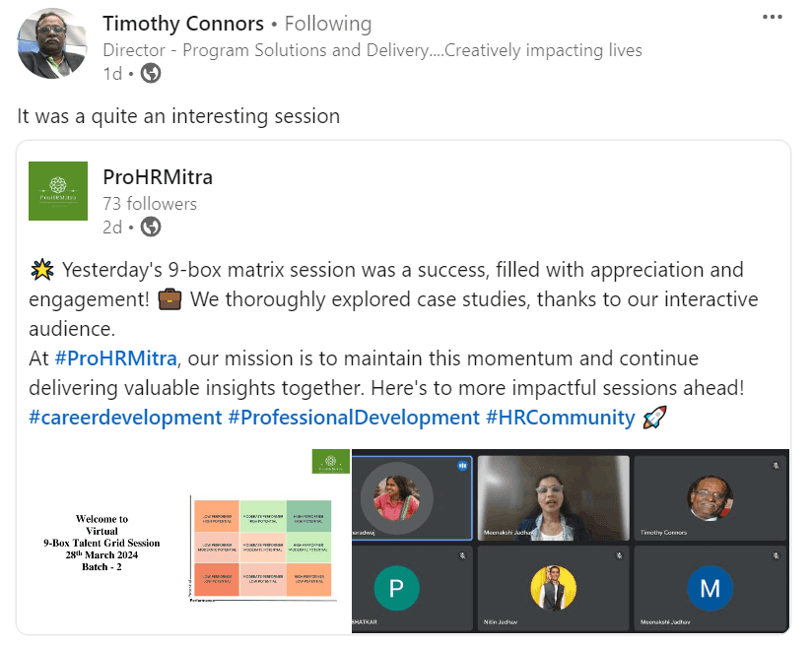Select Nitin Jadhav's participant photo
The image size is (812, 649).
tap(552, 587)
